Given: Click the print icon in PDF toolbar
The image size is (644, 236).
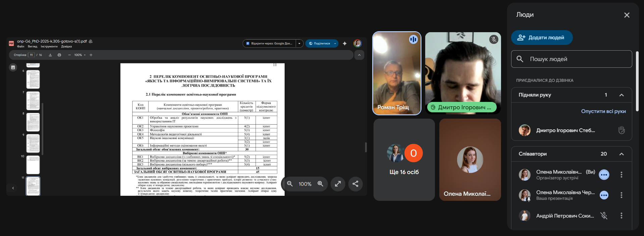Looking at the screenshot, I should pos(59,55).
